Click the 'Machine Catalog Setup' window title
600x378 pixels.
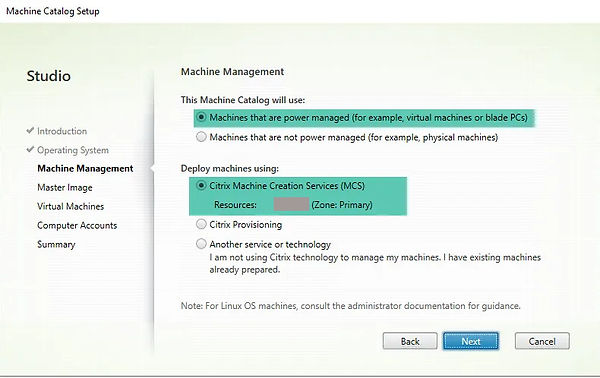tap(53, 11)
